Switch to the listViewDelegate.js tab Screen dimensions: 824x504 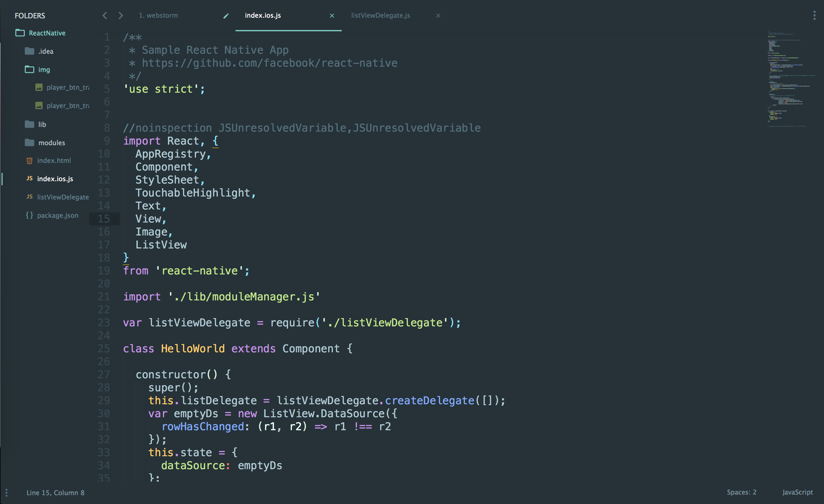tap(380, 15)
